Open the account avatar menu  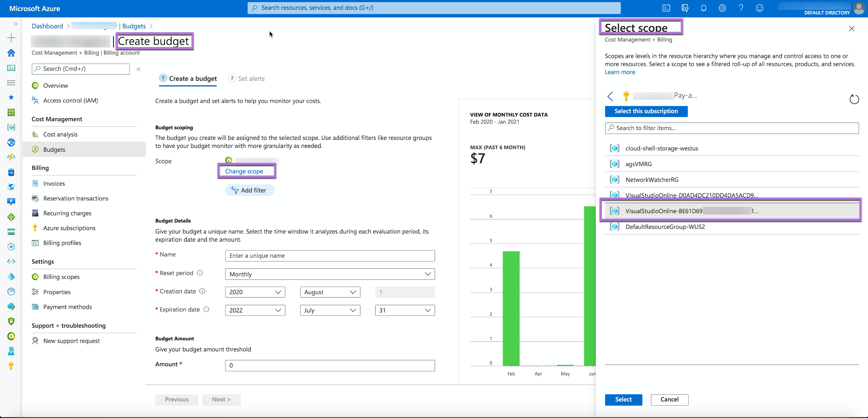coord(859,8)
